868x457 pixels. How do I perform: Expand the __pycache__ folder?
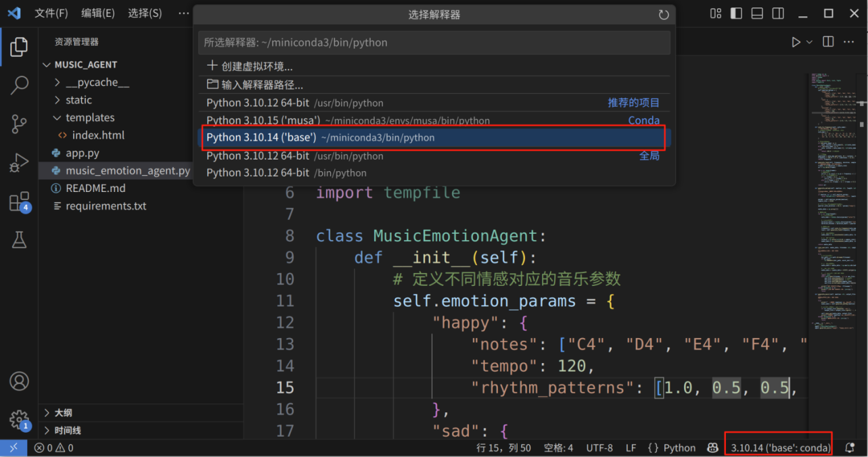coord(58,82)
